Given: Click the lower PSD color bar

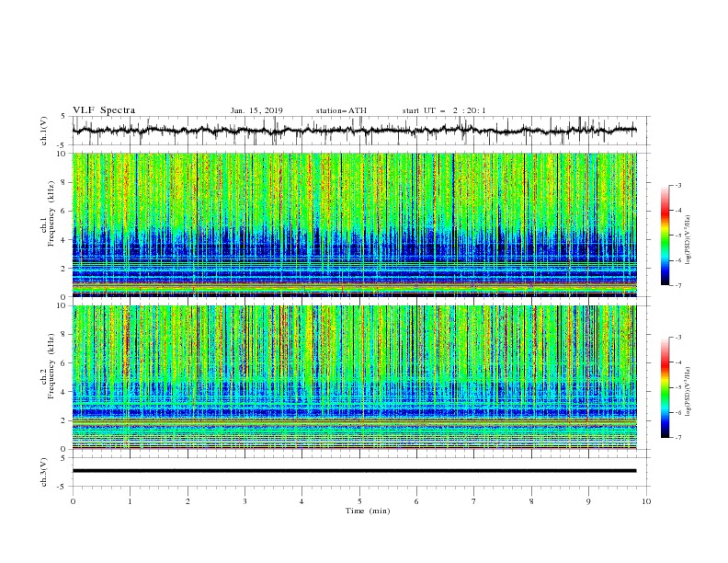Looking at the screenshot, I should [665, 387].
